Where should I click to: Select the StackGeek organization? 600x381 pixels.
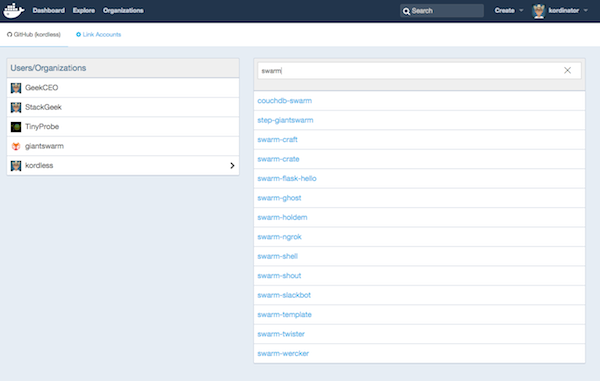(123, 107)
